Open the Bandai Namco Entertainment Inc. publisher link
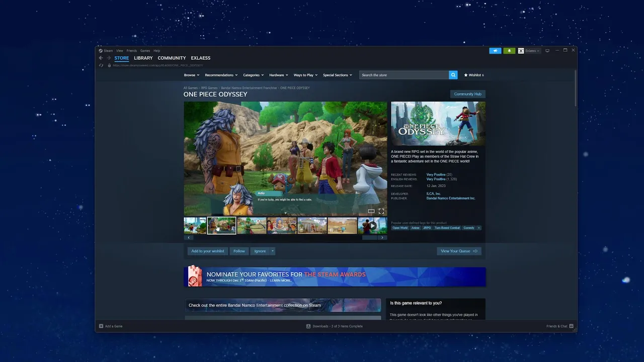 451,198
